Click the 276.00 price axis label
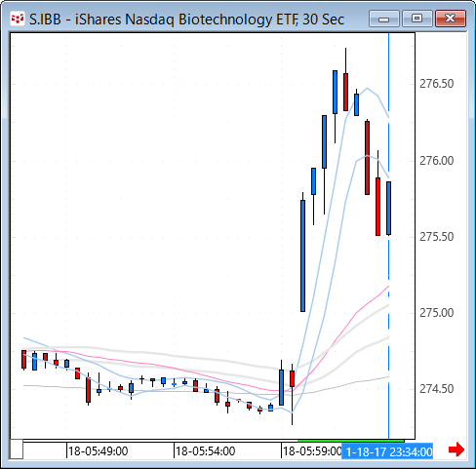Screen dimensions: 476x469 point(436,161)
